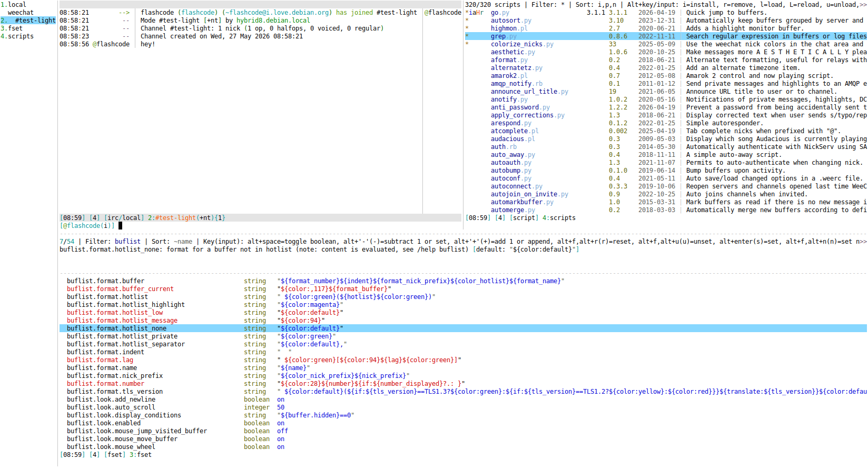The width and height of the screenshot is (868, 469).
Task: Toggle buflist.look.add_newline value on
Action: [281, 400]
